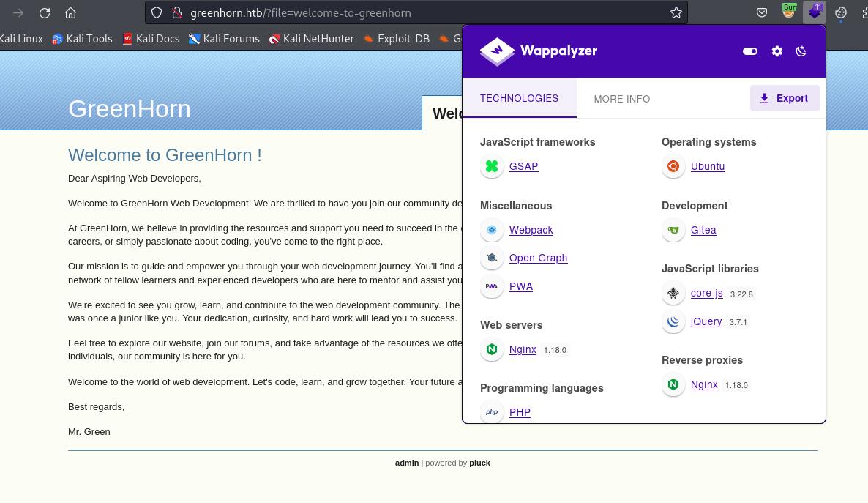Bookmark this page with the star
The width and height of the screenshot is (868, 503).
tap(676, 12)
